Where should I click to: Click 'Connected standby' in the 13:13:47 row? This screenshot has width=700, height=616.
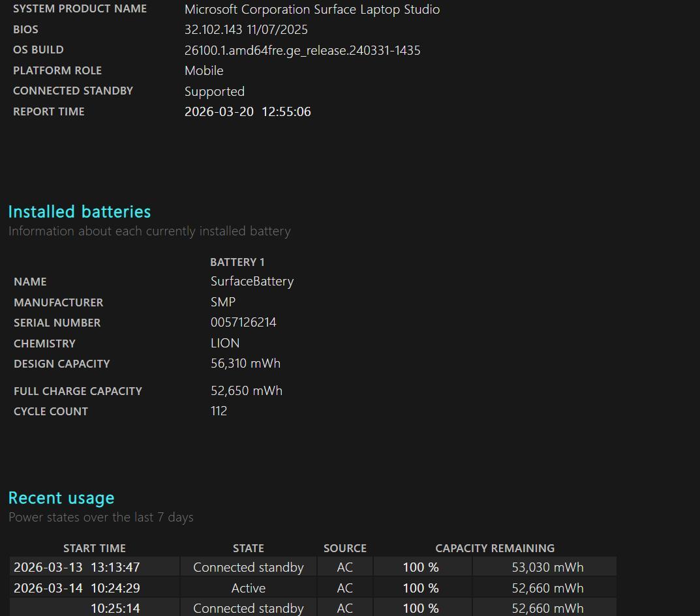point(248,567)
